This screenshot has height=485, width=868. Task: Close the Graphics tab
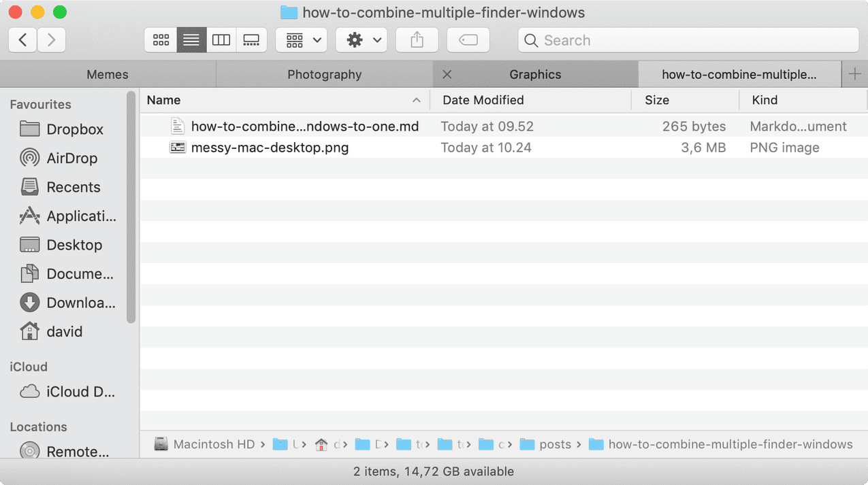pos(447,75)
